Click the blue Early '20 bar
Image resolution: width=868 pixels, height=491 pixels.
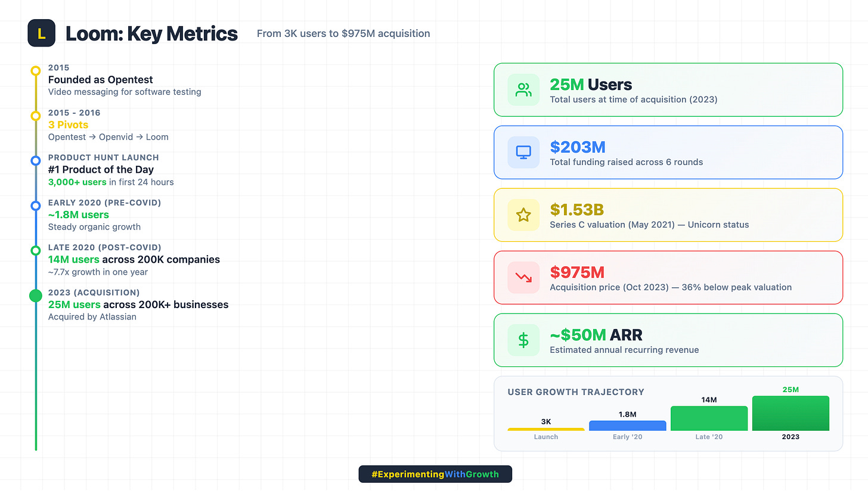click(x=628, y=425)
